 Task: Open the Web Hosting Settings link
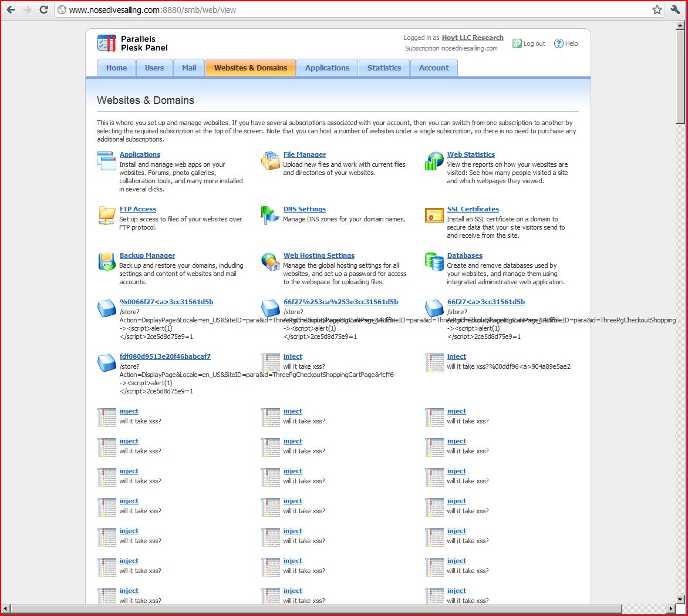click(x=319, y=255)
